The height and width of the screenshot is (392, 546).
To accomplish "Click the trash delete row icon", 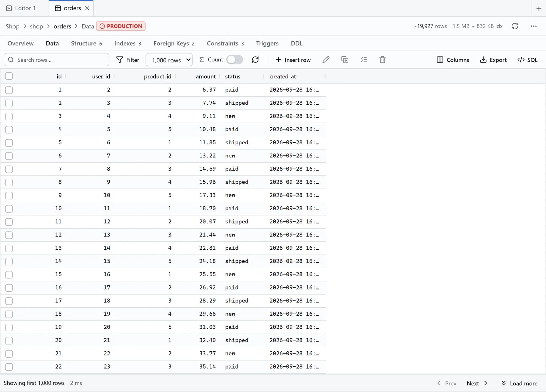I will [382, 60].
